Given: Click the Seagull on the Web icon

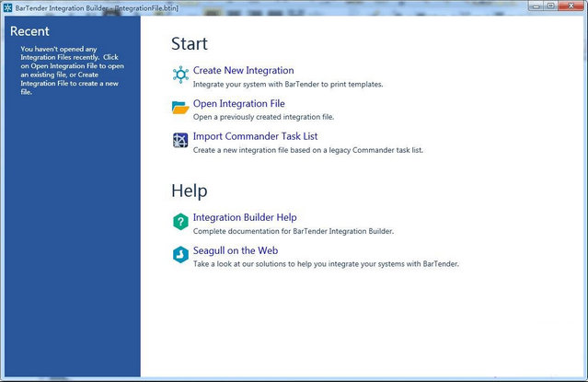Looking at the screenshot, I should [180, 254].
